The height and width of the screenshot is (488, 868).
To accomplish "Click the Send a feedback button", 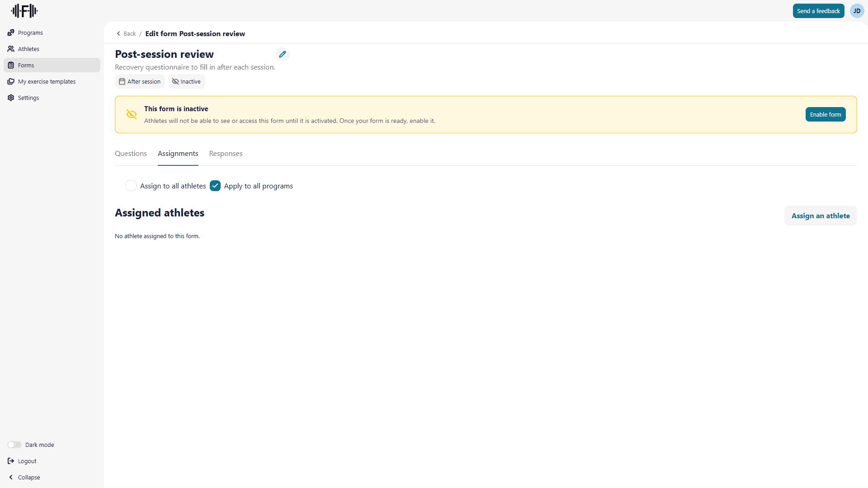I will [818, 11].
